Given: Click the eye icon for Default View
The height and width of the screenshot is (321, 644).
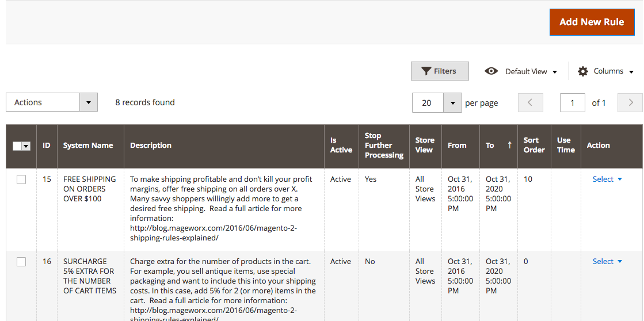Looking at the screenshot, I should click(x=491, y=71).
